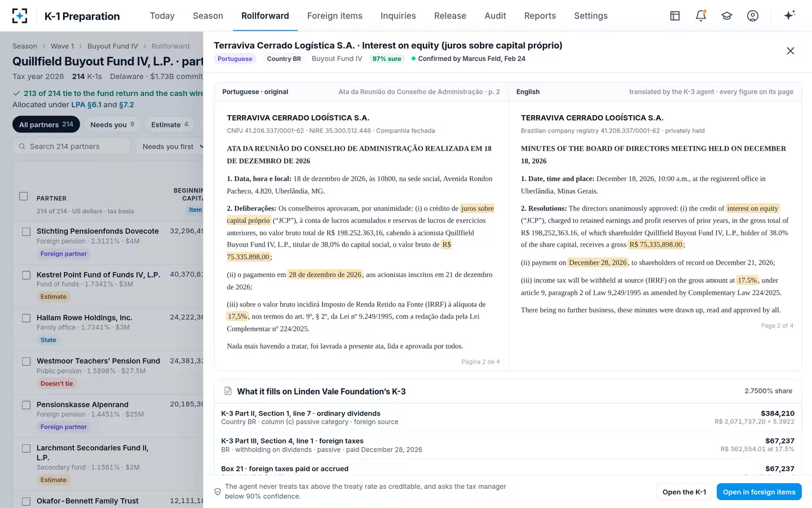Click the highlighted 'R$ 75,335,898.00' English figure

point(656,244)
